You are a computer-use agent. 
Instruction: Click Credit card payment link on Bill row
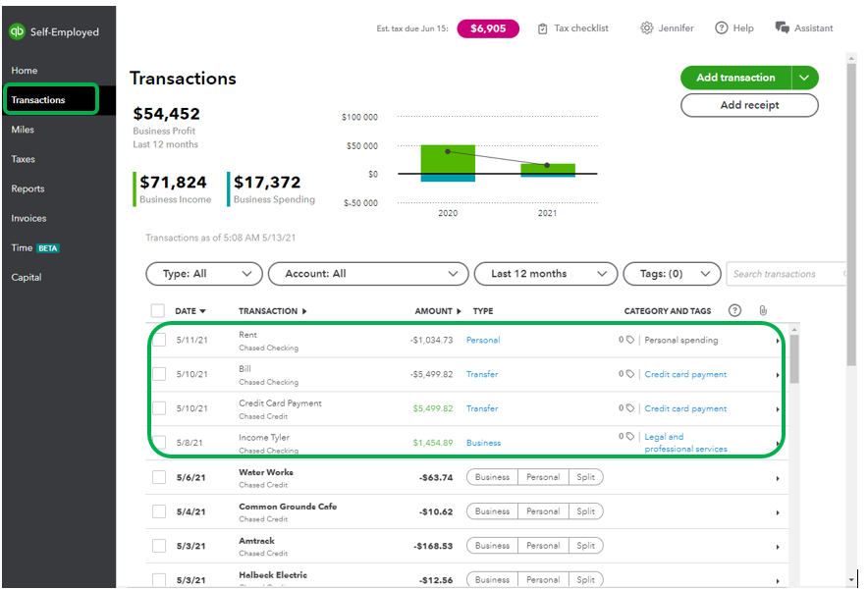pos(685,374)
